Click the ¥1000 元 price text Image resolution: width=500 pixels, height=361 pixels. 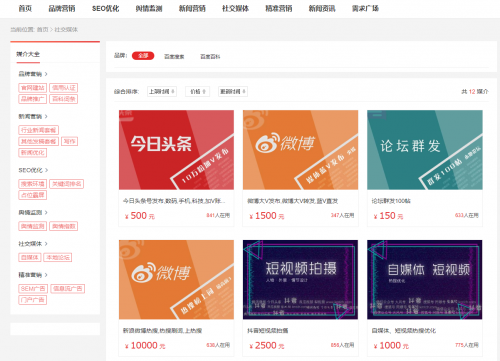(x=391, y=345)
